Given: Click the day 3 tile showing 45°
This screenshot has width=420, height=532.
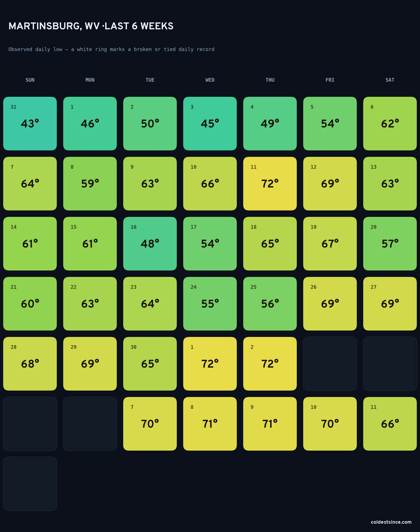Looking at the screenshot, I should (x=210, y=124).
